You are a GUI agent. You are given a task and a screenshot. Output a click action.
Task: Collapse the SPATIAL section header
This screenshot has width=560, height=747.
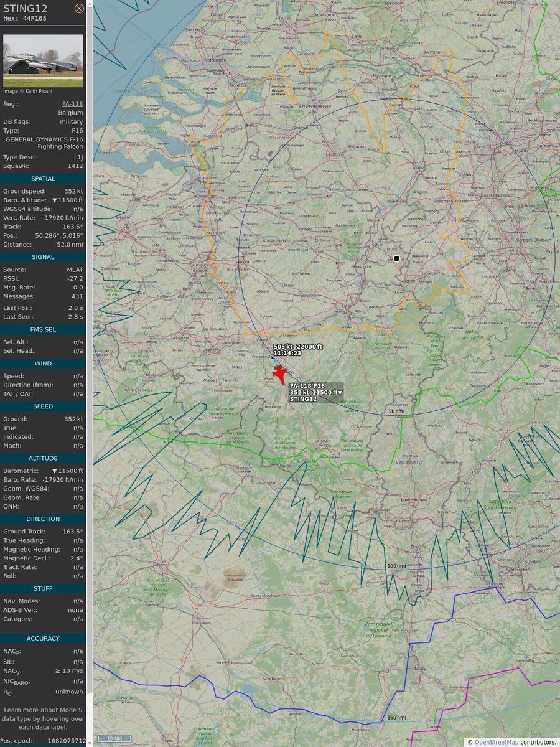[x=43, y=179]
